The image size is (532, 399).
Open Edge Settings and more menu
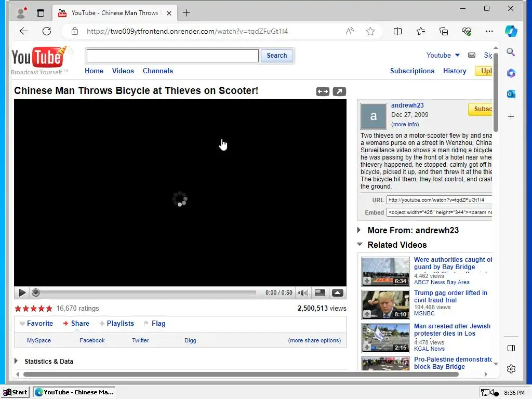coord(489,31)
